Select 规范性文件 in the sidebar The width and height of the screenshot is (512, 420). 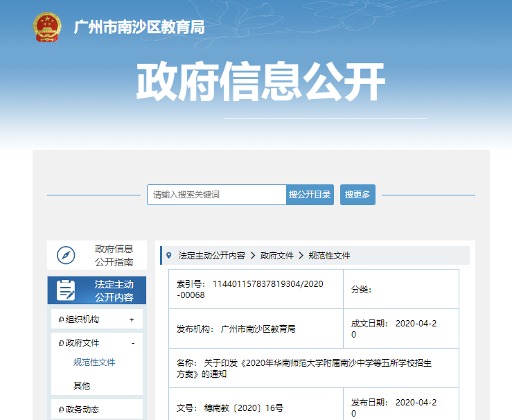point(94,362)
